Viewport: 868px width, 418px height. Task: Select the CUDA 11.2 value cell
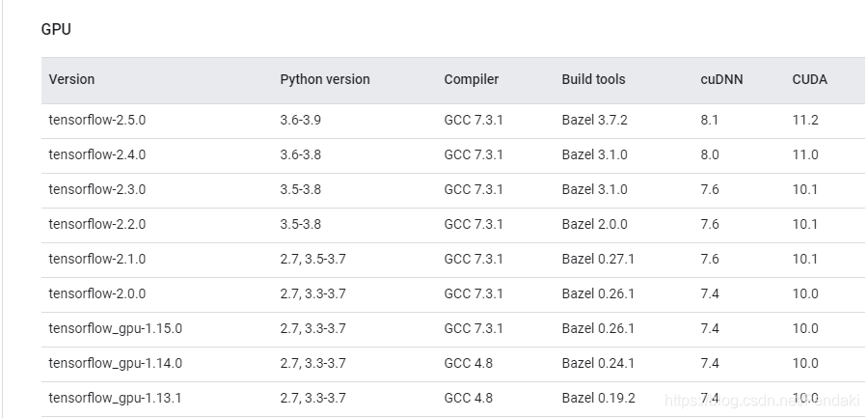click(805, 120)
